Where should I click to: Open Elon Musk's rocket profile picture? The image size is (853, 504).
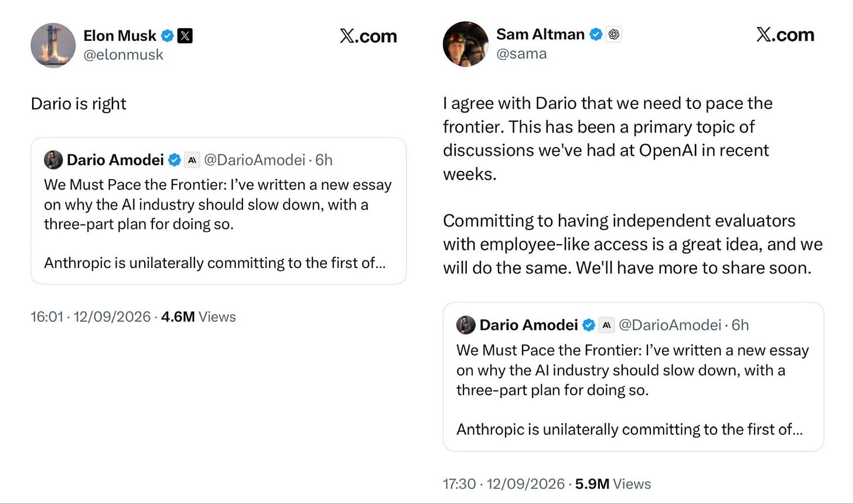click(x=53, y=45)
